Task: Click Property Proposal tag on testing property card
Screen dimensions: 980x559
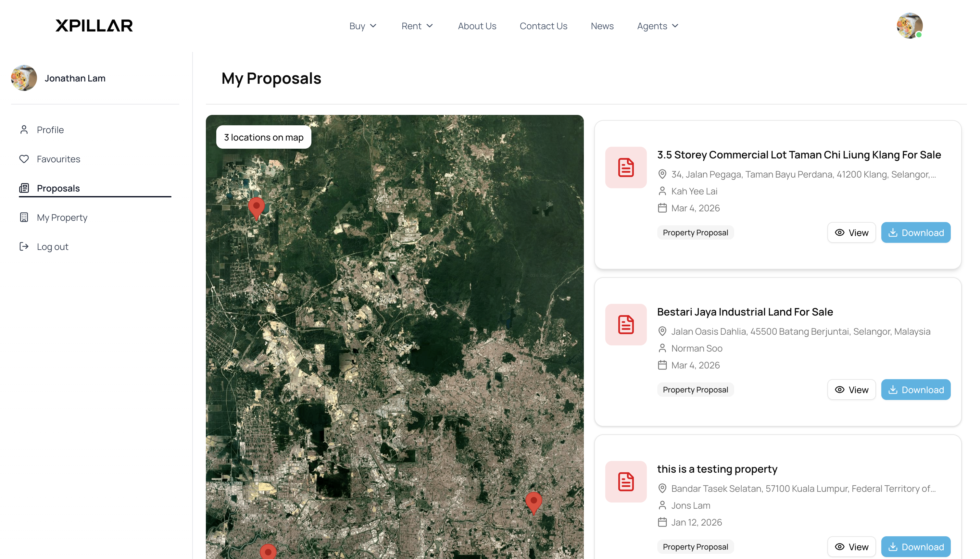Action: [695, 546]
